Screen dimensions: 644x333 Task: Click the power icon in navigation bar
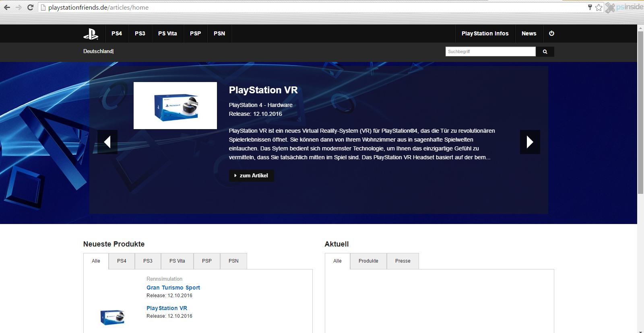point(551,33)
